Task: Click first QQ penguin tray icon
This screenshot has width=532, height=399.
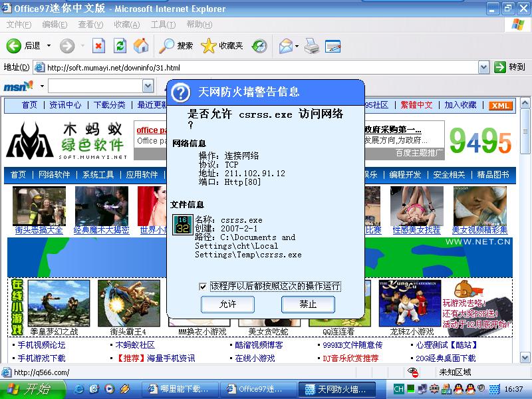Action: 458,389
